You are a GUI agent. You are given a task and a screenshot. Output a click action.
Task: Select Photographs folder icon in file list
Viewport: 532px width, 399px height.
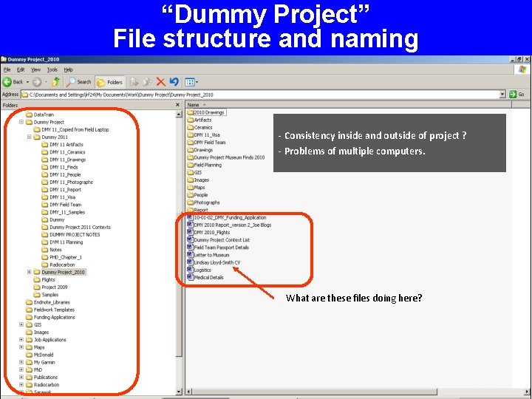[191, 202]
